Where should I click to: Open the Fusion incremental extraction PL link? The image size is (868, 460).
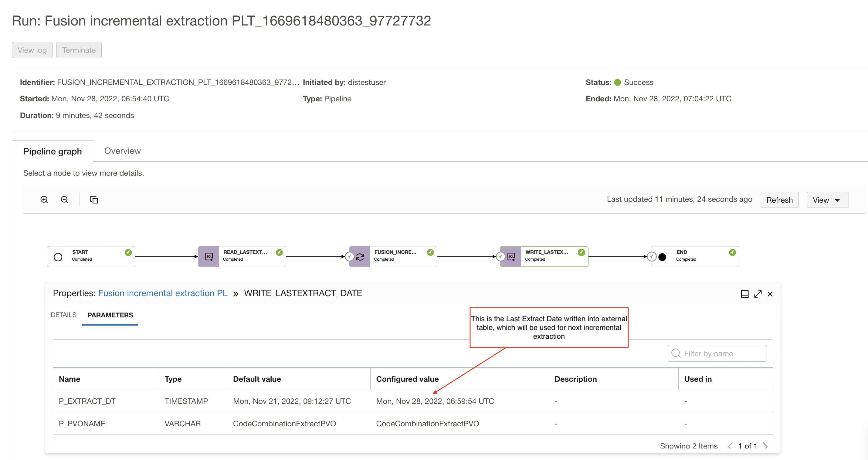click(x=163, y=293)
